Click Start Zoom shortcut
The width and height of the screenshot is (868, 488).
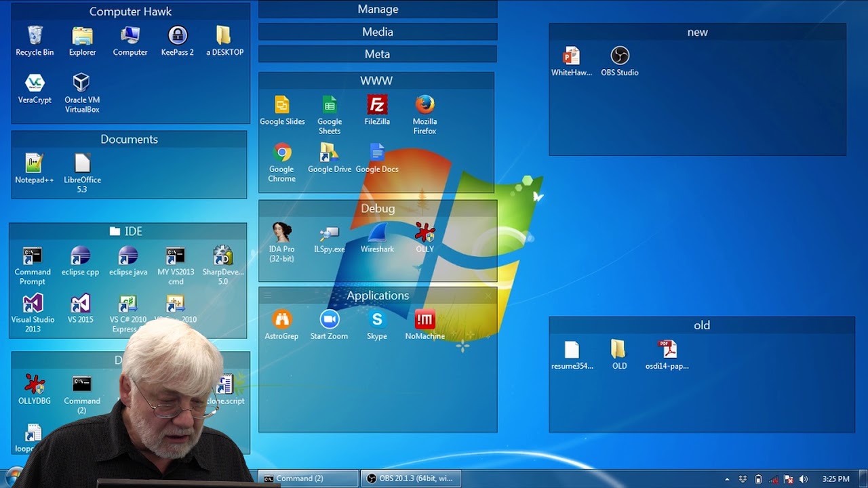(329, 325)
